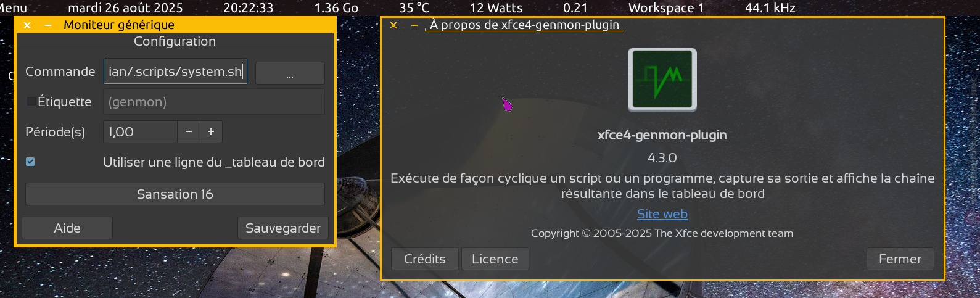Open the panel Menu
Screen dimensions: 980x298
click(13, 8)
